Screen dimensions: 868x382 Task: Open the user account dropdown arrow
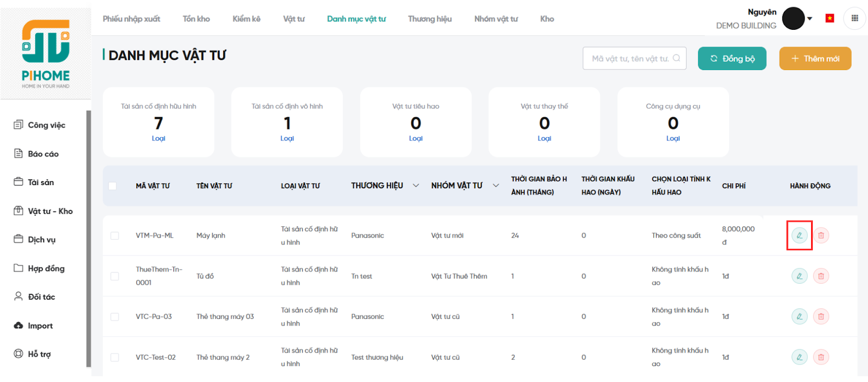point(809,18)
